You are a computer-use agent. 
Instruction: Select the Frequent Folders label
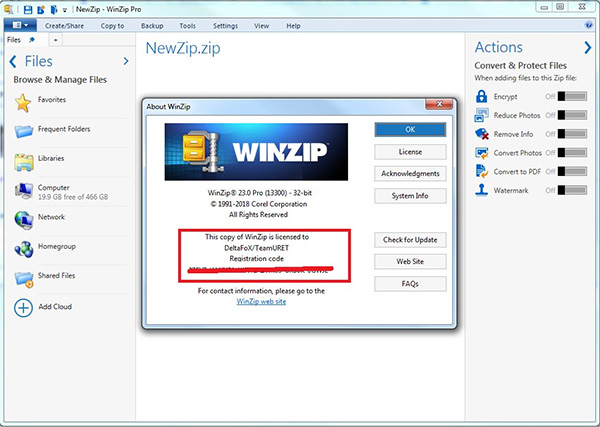(x=64, y=129)
